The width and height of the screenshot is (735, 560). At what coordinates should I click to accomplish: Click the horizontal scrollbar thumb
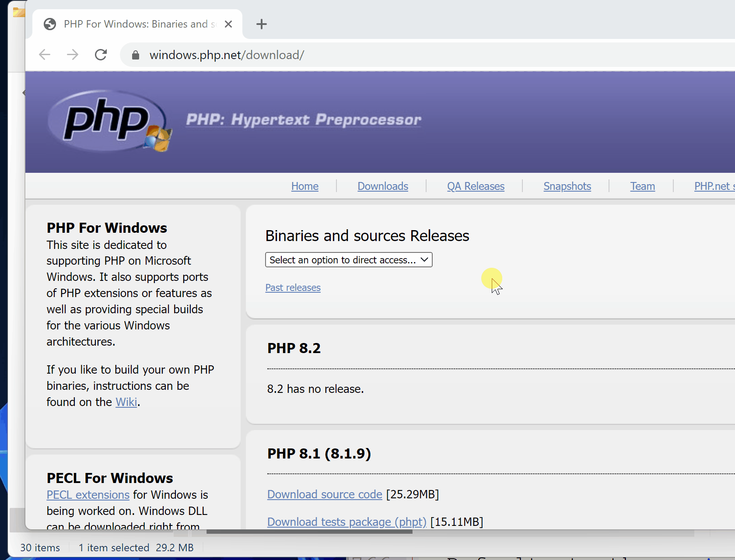[309, 532]
